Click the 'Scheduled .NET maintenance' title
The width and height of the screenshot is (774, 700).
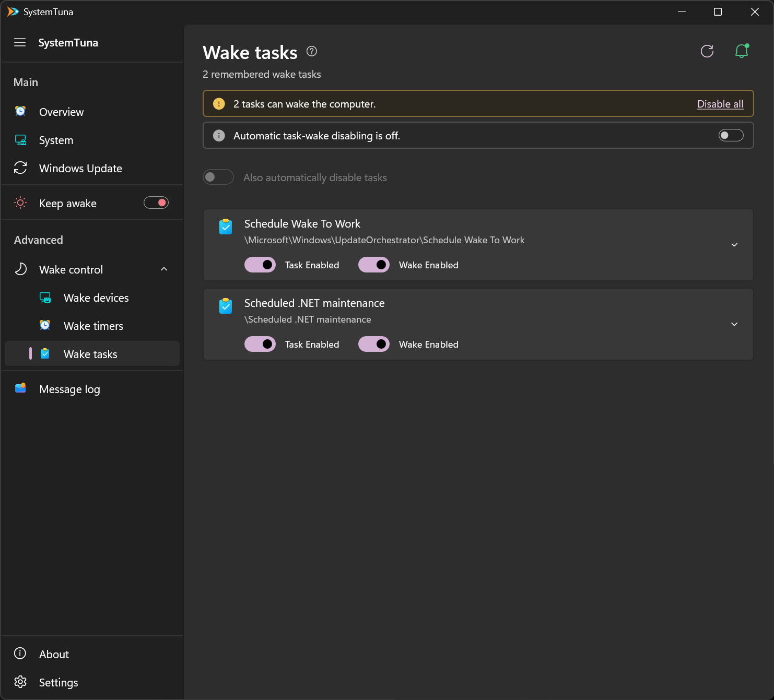pyautogui.click(x=314, y=303)
